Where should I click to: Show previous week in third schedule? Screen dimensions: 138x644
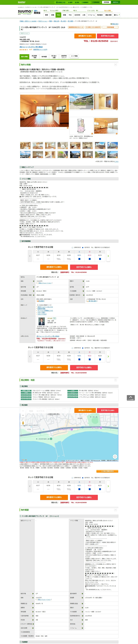click(x=30, y=486)
